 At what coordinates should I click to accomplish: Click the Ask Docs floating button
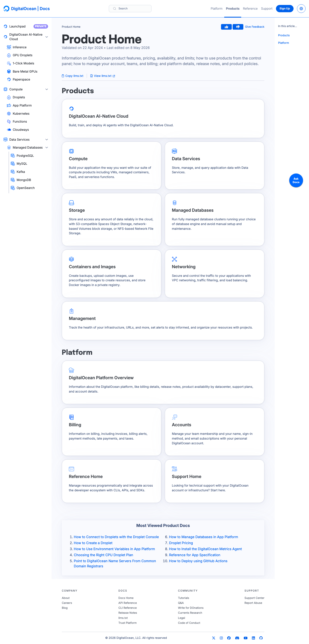click(x=296, y=180)
